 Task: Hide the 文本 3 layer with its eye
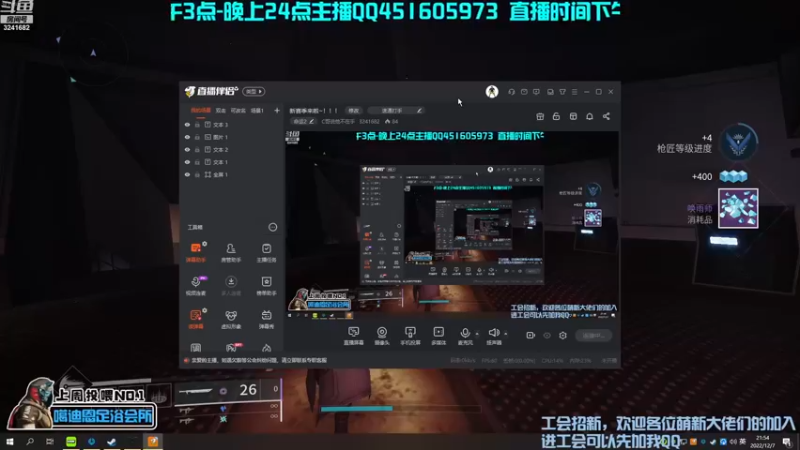click(x=187, y=124)
